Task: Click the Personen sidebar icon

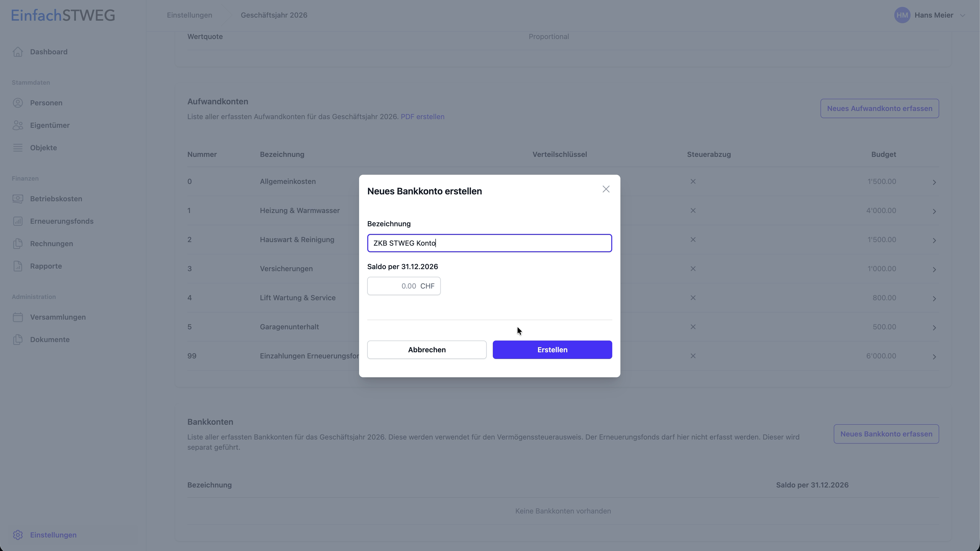Action: (x=18, y=103)
